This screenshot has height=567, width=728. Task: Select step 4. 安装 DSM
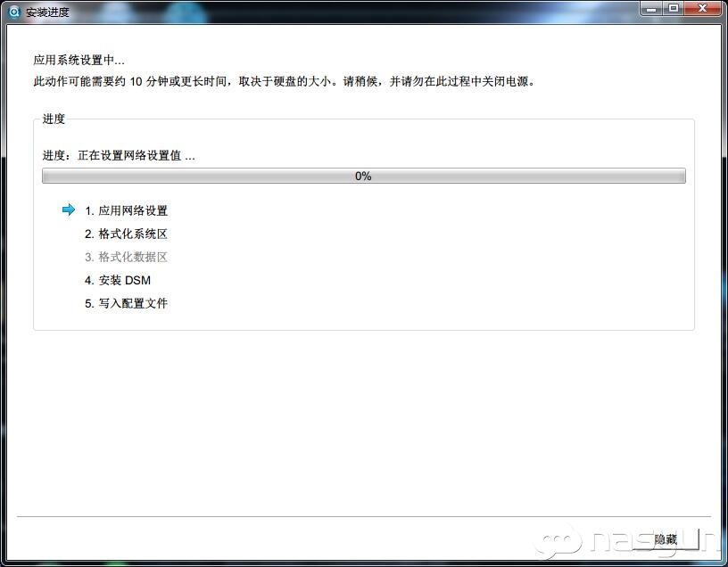point(118,280)
